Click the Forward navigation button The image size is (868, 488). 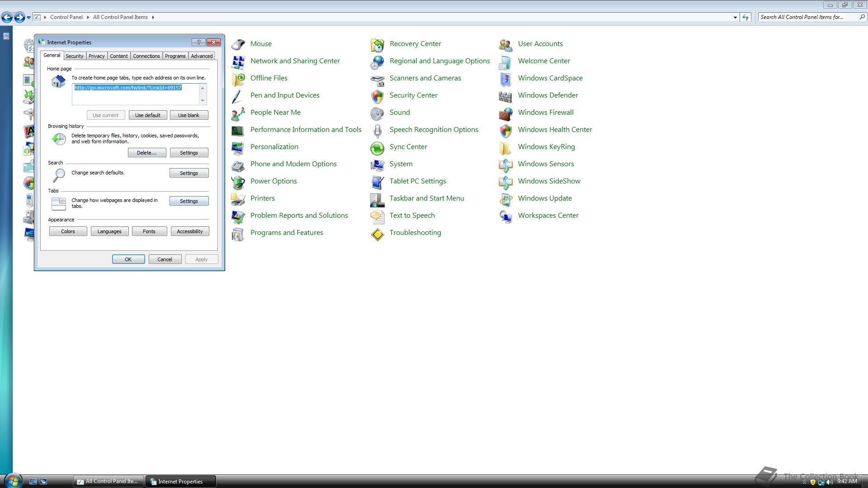(x=19, y=17)
